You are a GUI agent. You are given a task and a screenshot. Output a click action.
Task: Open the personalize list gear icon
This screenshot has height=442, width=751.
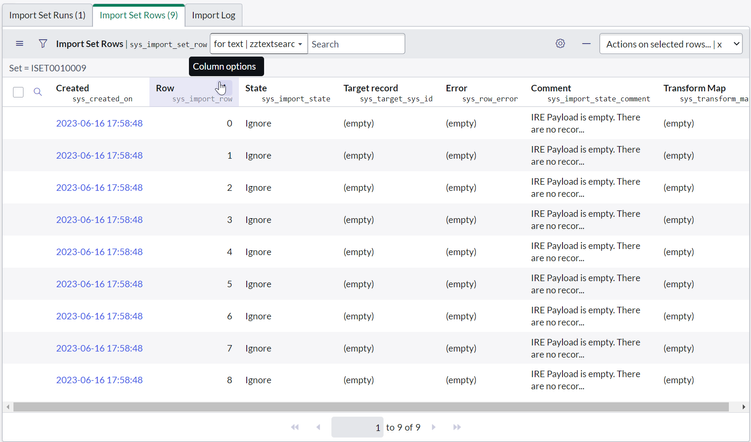coord(560,44)
